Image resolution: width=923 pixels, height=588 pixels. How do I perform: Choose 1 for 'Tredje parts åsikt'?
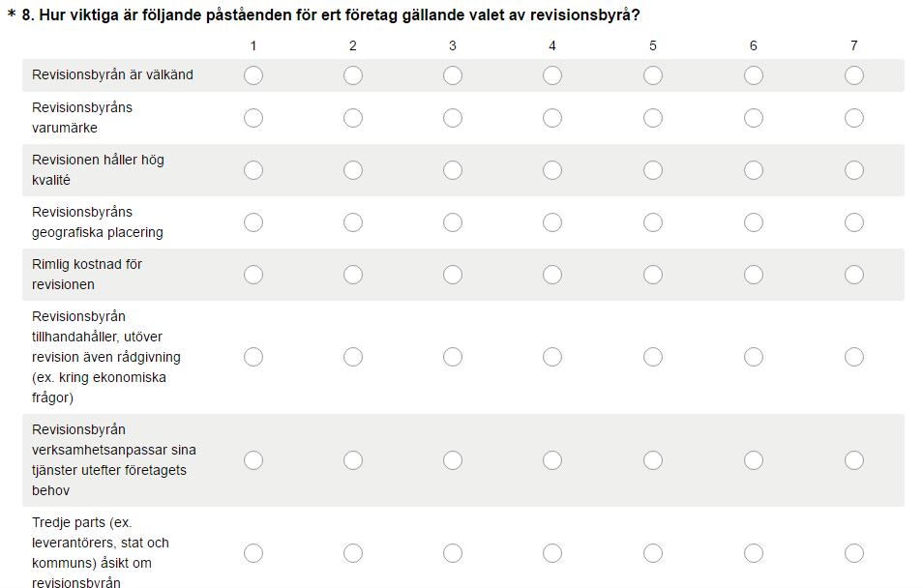(x=253, y=553)
